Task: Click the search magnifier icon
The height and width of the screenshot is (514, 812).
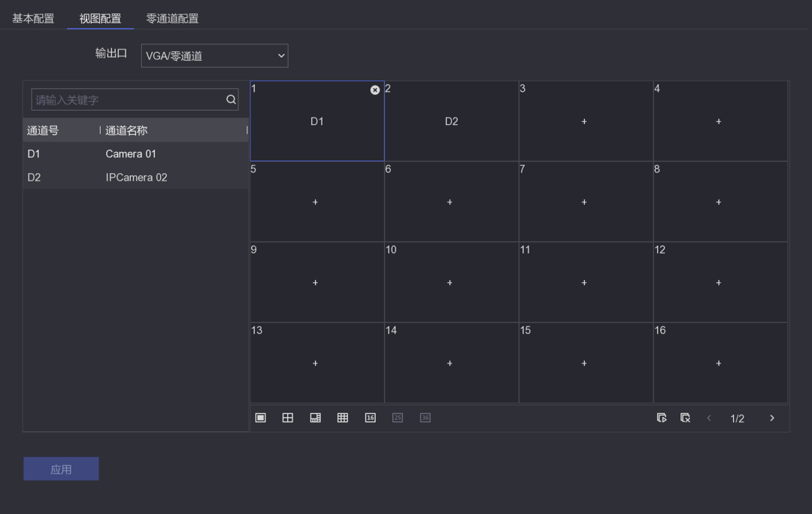Action: (x=231, y=99)
